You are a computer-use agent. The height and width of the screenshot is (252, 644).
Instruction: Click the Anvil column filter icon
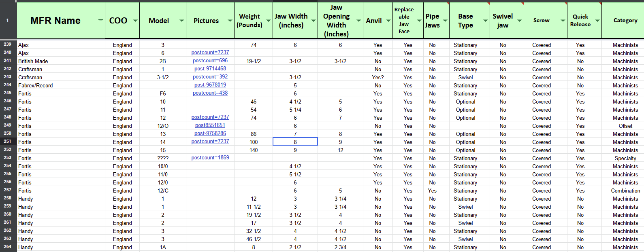point(388,21)
